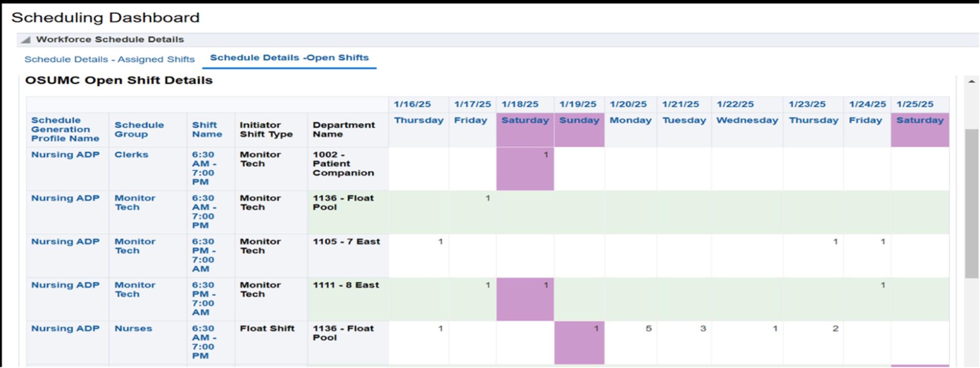Select the 1/25/25 date header

(915, 104)
